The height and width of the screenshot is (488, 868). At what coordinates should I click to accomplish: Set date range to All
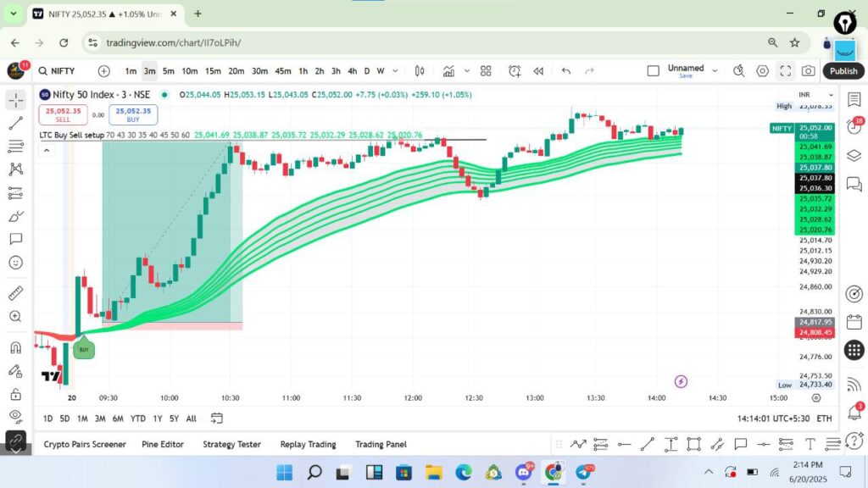coord(191,419)
